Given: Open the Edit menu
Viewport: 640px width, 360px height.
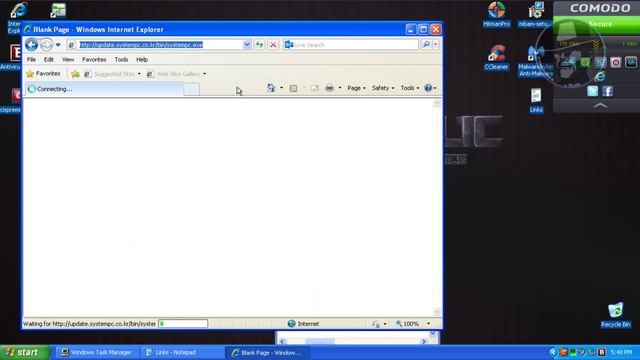Looking at the screenshot, I should [x=49, y=60].
